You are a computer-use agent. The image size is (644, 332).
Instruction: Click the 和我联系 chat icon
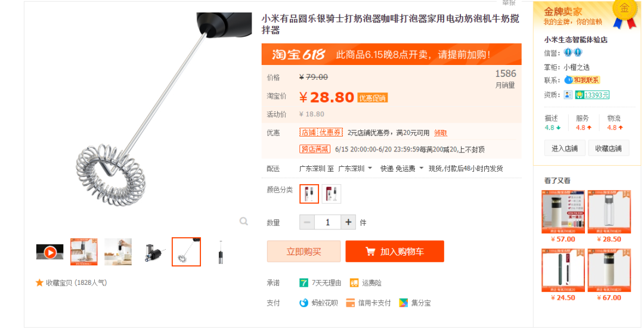click(x=582, y=80)
